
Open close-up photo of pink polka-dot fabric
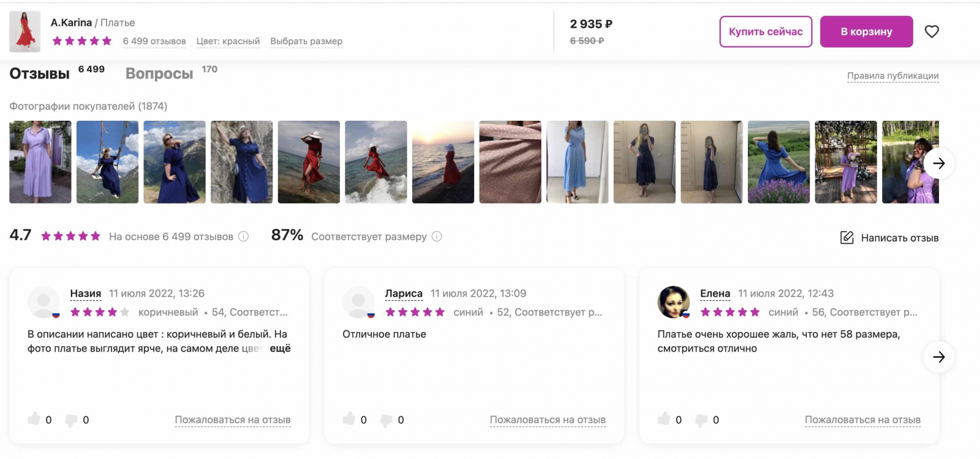[x=510, y=162]
